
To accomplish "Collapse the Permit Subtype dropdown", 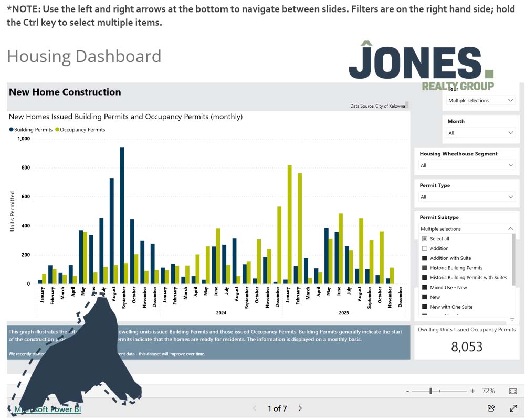I will 511,229.
